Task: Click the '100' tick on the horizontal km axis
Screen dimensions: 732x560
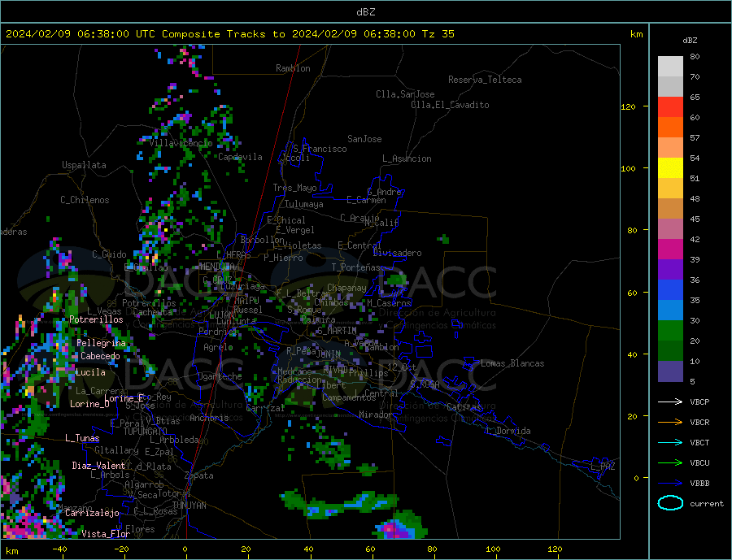Action: click(493, 549)
